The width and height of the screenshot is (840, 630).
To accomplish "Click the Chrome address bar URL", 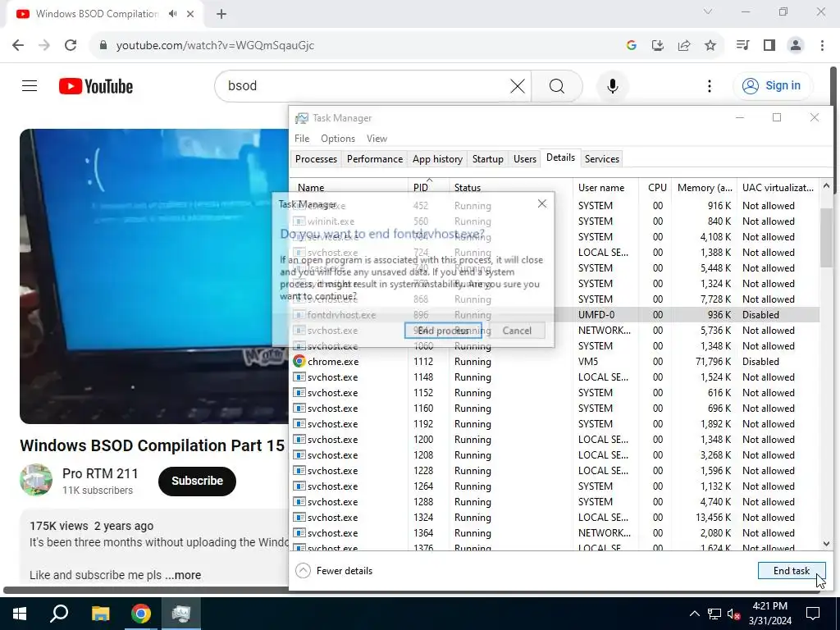I will point(216,46).
